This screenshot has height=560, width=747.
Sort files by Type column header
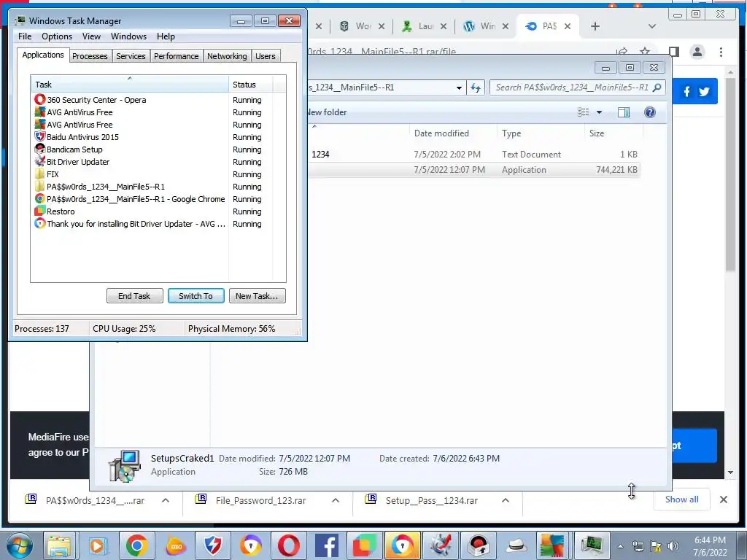(541, 133)
